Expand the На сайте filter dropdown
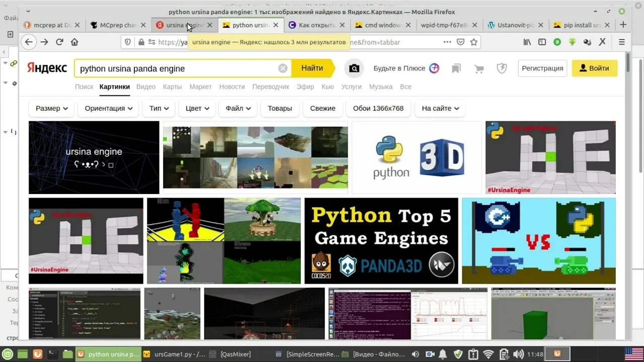Image resolution: width=644 pixels, height=362 pixels. pyautogui.click(x=440, y=108)
